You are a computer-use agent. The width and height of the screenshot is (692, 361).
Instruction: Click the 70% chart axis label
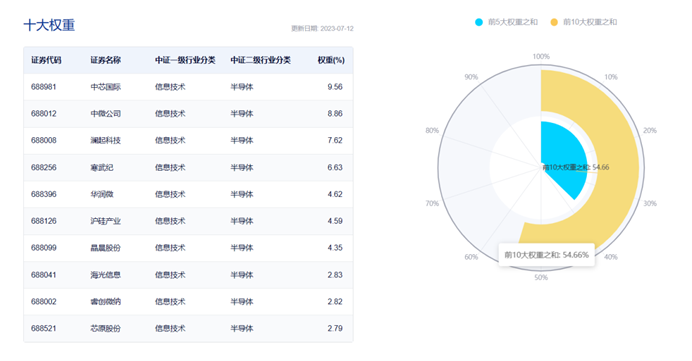tap(432, 203)
